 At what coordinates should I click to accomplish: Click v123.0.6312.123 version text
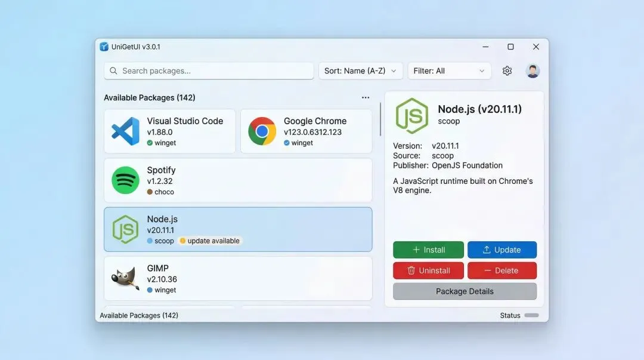(x=312, y=132)
